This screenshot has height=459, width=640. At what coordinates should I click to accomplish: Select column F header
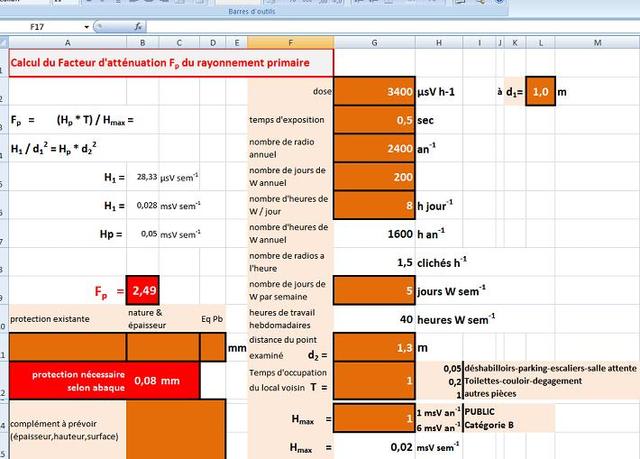290,42
